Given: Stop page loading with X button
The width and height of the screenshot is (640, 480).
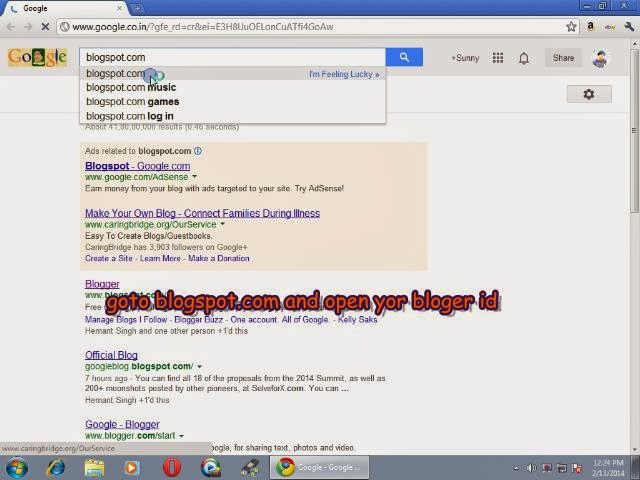Looking at the screenshot, I should coord(45,27).
